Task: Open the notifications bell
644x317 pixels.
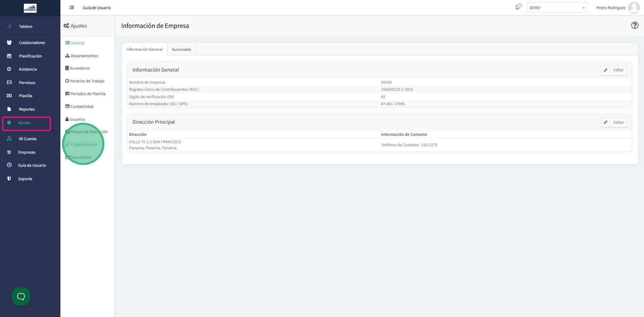Action: (517, 7)
